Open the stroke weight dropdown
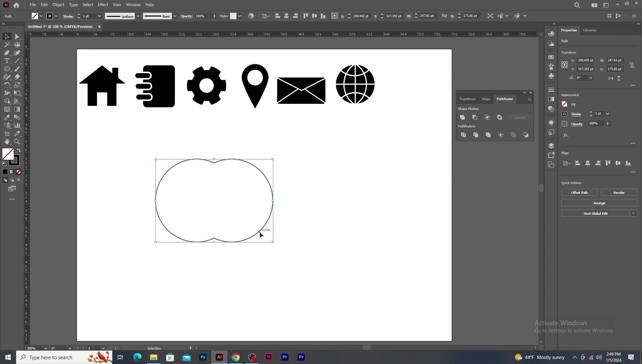The height and width of the screenshot is (364, 642). [99, 16]
